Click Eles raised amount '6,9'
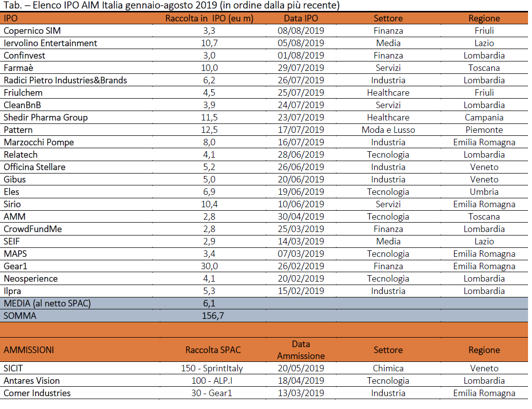The height and width of the screenshot is (409, 532). coord(209,192)
